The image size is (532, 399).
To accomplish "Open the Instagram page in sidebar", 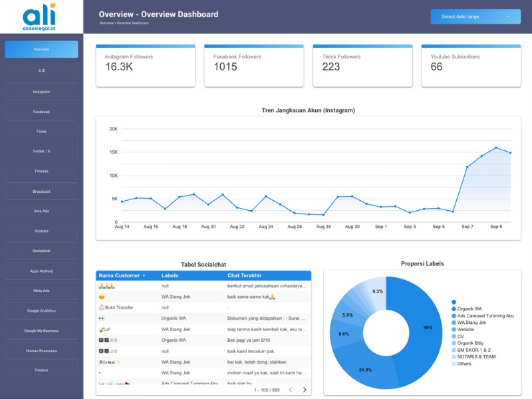I will point(41,92).
